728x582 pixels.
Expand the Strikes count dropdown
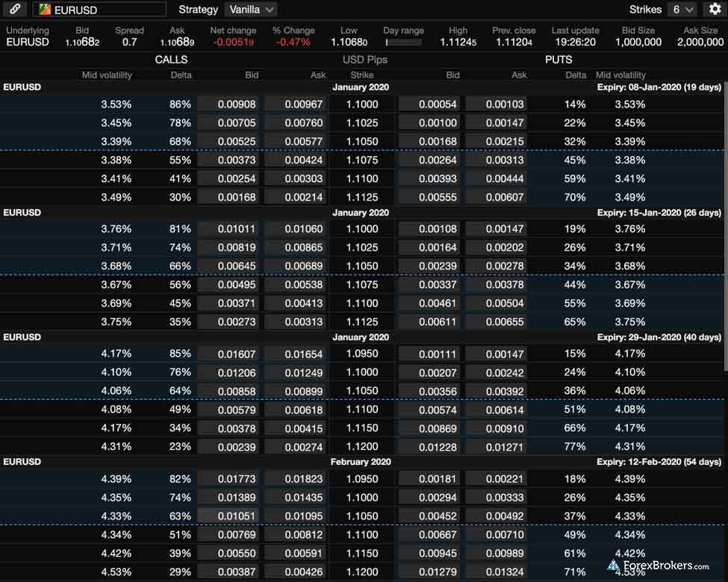(x=681, y=10)
